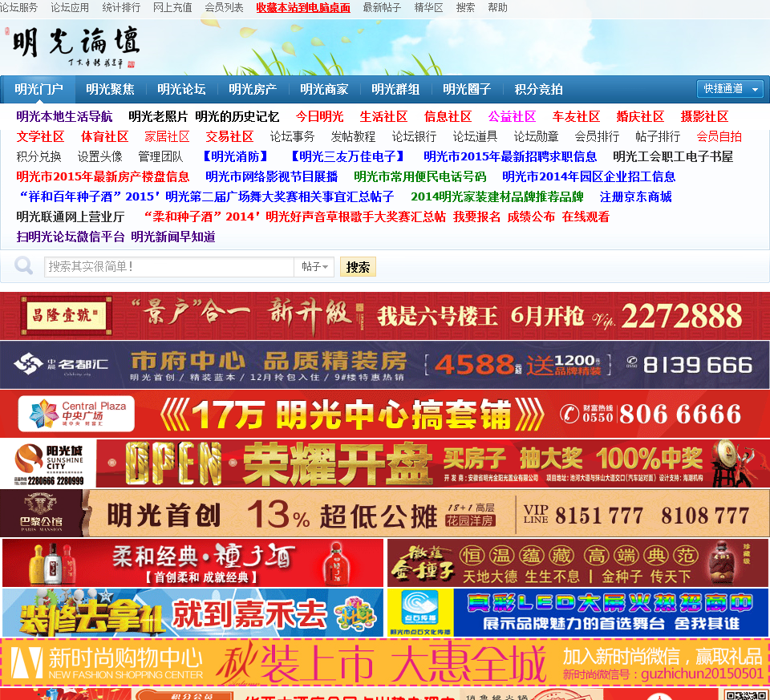Click the magnifier icon beside search box
The height and width of the screenshot is (700, 770).
point(23,265)
